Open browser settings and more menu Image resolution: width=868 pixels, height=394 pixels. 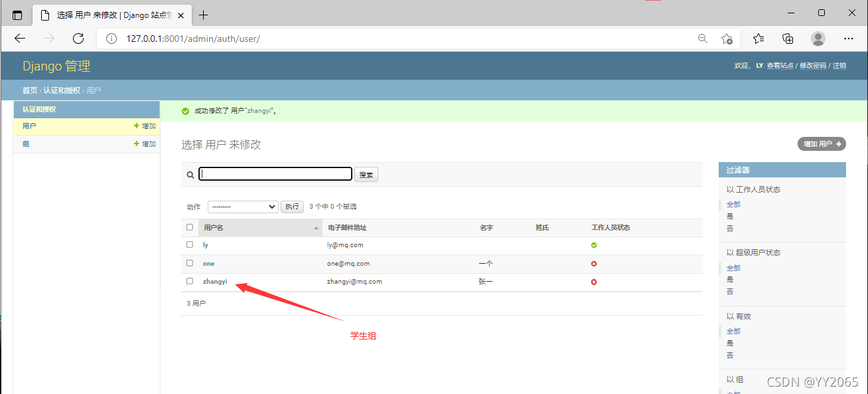pyautogui.click(x=849, y=39)
